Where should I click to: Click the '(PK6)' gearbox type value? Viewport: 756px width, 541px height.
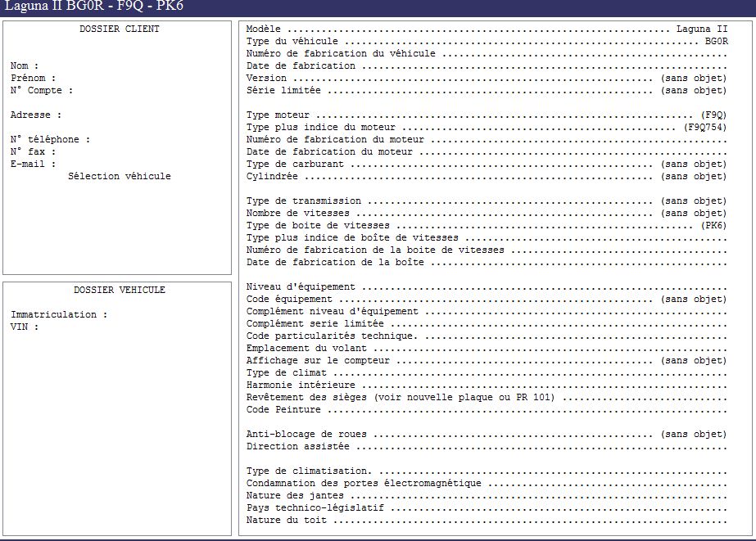click(713, 225)
